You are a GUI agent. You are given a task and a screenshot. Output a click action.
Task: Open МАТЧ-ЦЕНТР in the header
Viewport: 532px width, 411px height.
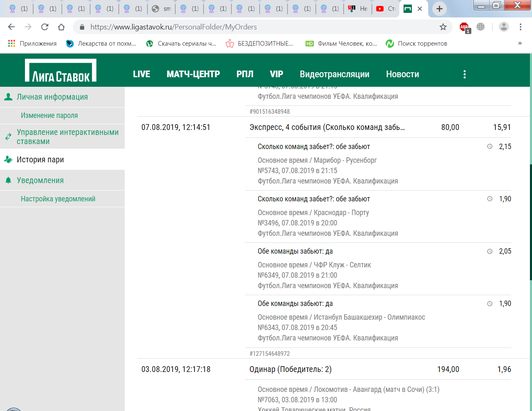(x=193, y=74)
